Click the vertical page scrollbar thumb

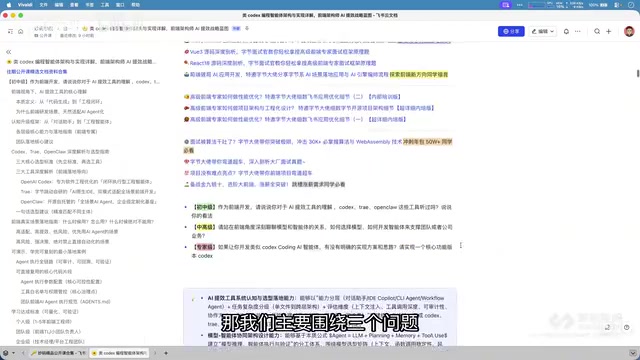pos(638,73)
